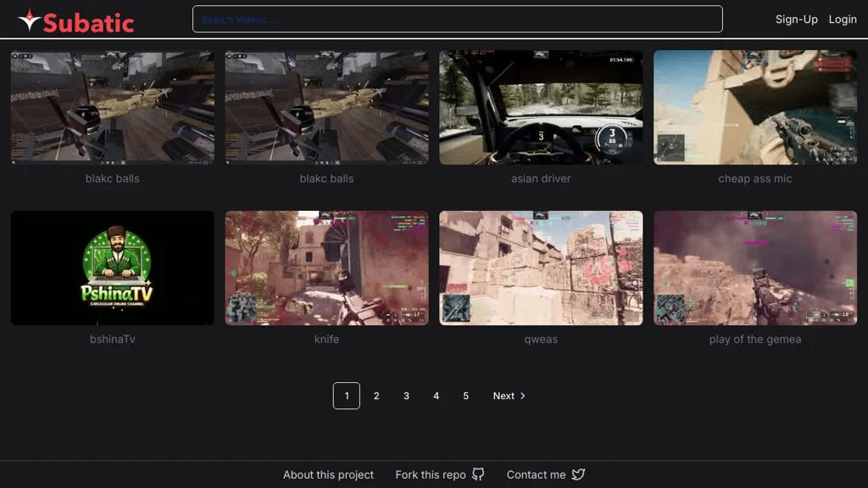This screenshot has width=868, height=488.
Task: Open the Sign-Up page
Action: [796, 19]
